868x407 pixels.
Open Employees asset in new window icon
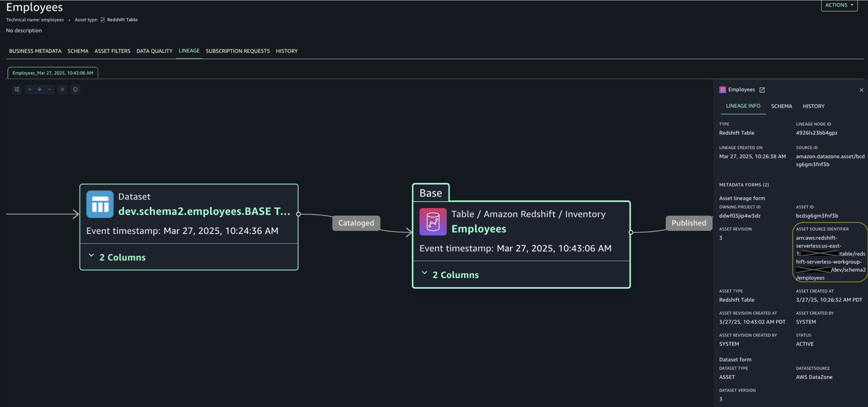(762, 90)
